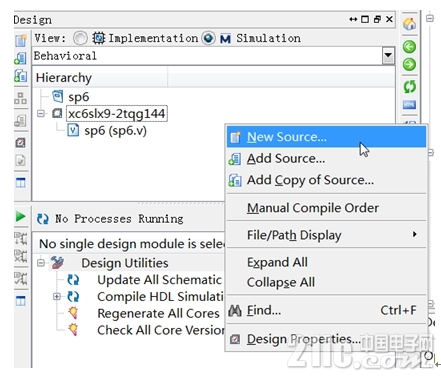Click the grayed document icon below the hierarchy blocks icon

point(20,120)
